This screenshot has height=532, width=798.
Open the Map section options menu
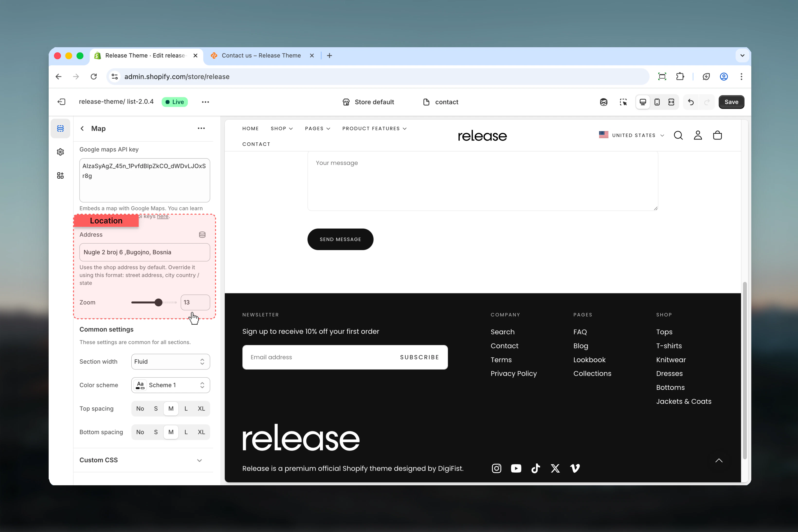[x=201, y=128]
